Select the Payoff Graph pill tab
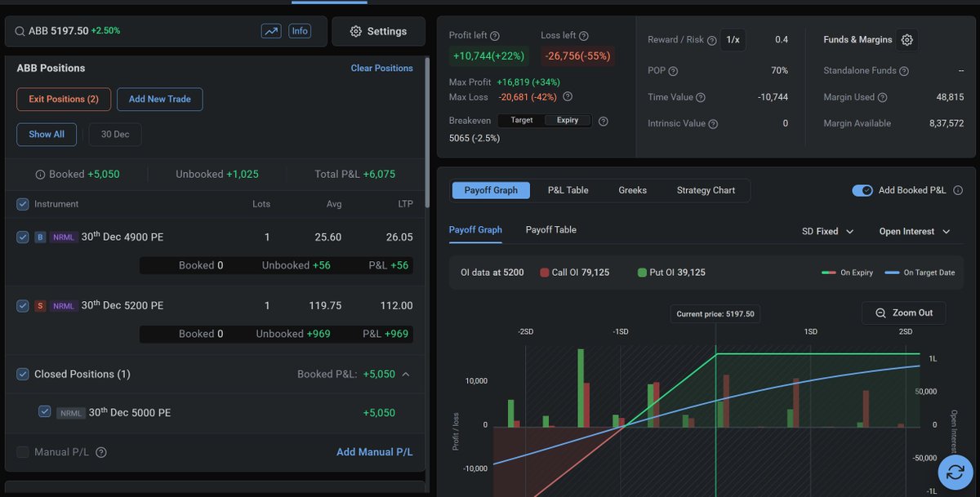The height and width of the screenshot is (497, 980). (x=491, y=190)
